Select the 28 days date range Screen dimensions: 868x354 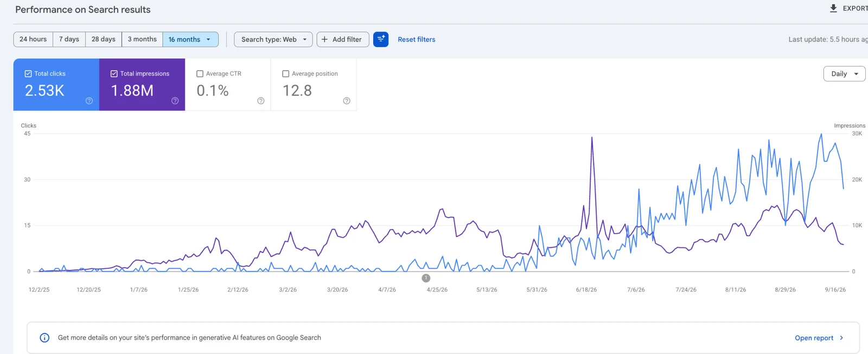[x=103, y=39]
